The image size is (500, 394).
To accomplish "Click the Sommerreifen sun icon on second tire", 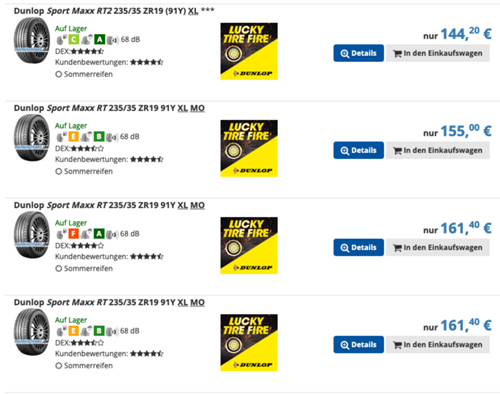I will (59, 171).
